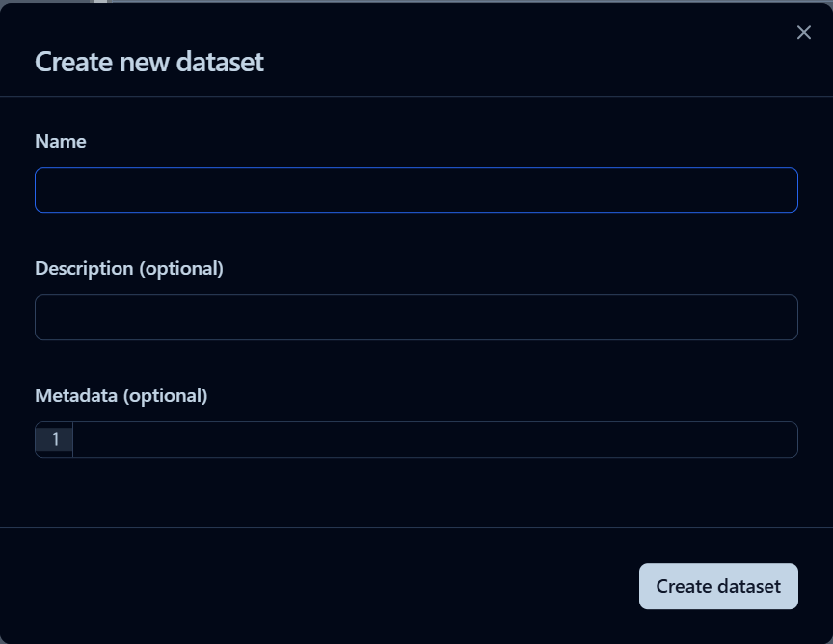This screenshot has height=644, width=833.
Task: Place cursor in the Metadata editor
Action: click(x=434, y=440)
